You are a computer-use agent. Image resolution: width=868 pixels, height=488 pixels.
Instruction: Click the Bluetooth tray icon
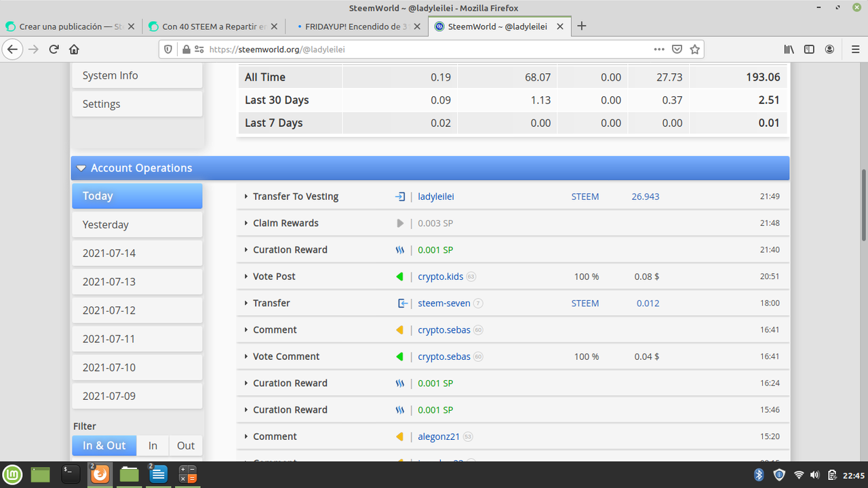(759, 475)
